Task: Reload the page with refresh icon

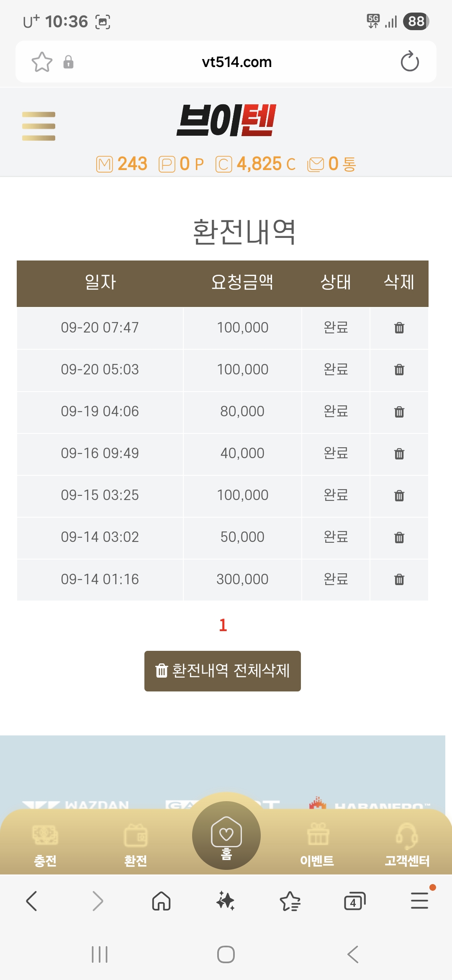Action: click(410, 62)
